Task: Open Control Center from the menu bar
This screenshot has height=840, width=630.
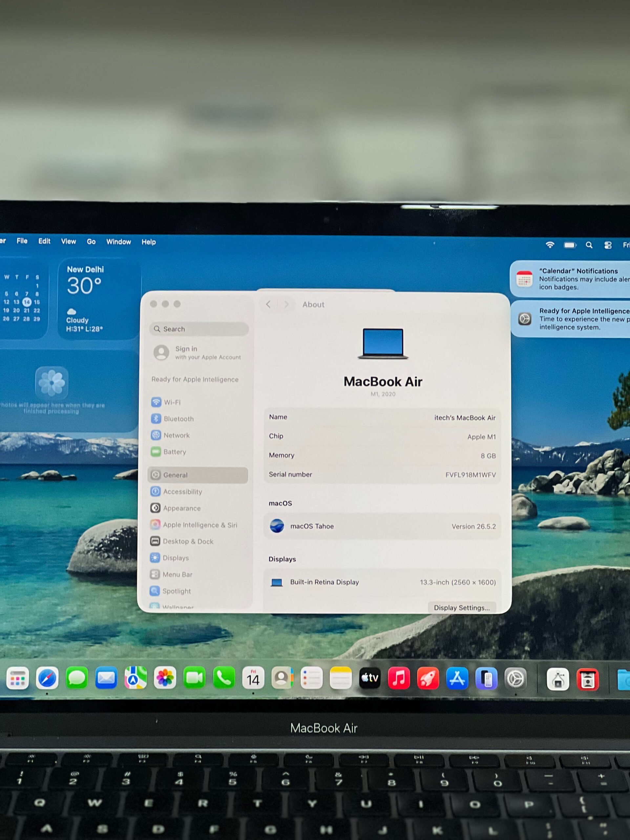Action: tap(608, 245)
